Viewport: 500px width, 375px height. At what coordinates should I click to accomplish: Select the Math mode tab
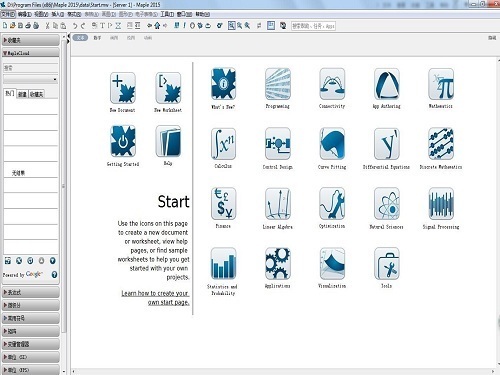click(x=97, y=38)
